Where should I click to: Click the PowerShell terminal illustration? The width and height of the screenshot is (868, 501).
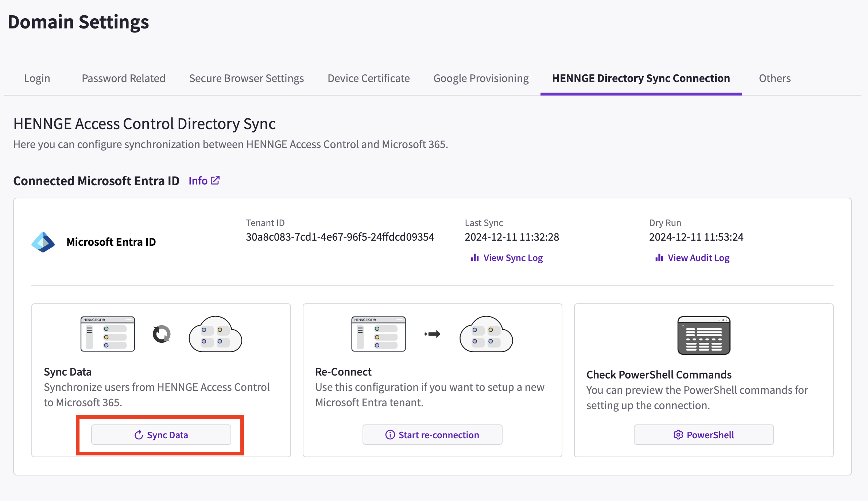pos(704,335)
